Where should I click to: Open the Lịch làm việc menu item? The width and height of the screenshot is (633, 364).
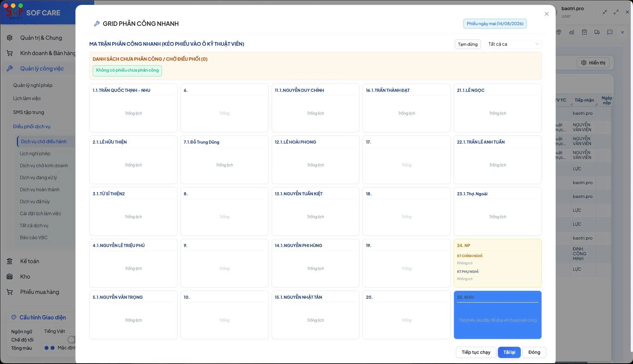pyautogui.click(x=27, y=99)
